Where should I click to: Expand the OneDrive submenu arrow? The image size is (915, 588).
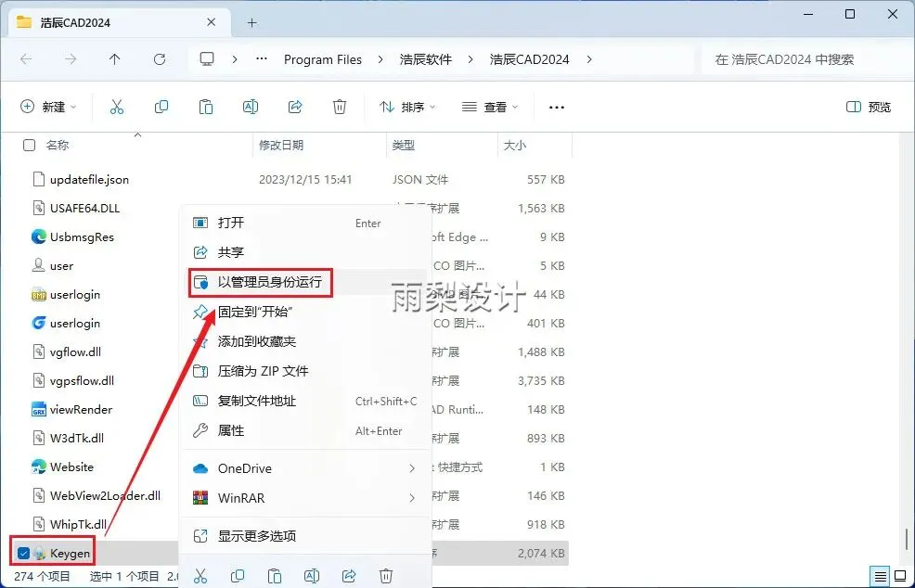pyautogui.click(x=412, y=468)
